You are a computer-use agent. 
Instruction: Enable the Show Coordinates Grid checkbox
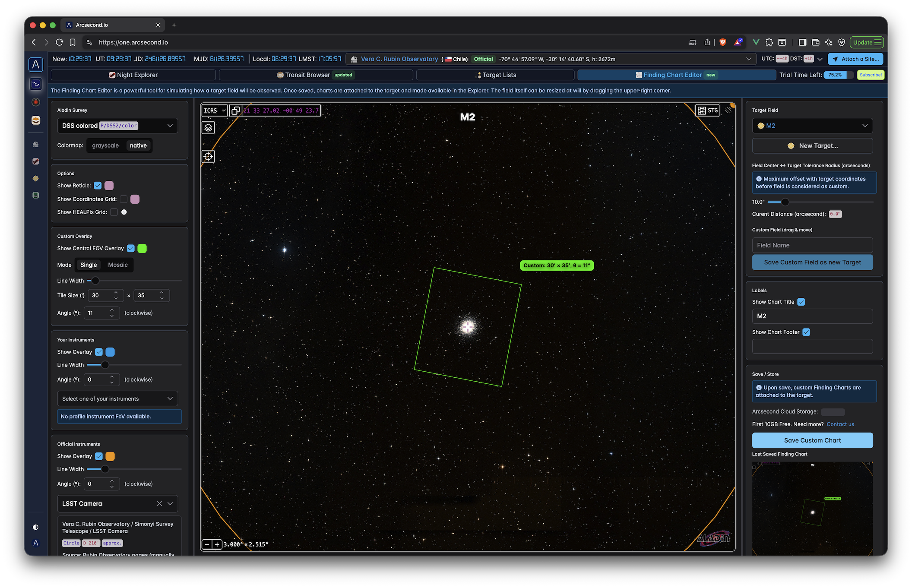[x=123, y=199]
